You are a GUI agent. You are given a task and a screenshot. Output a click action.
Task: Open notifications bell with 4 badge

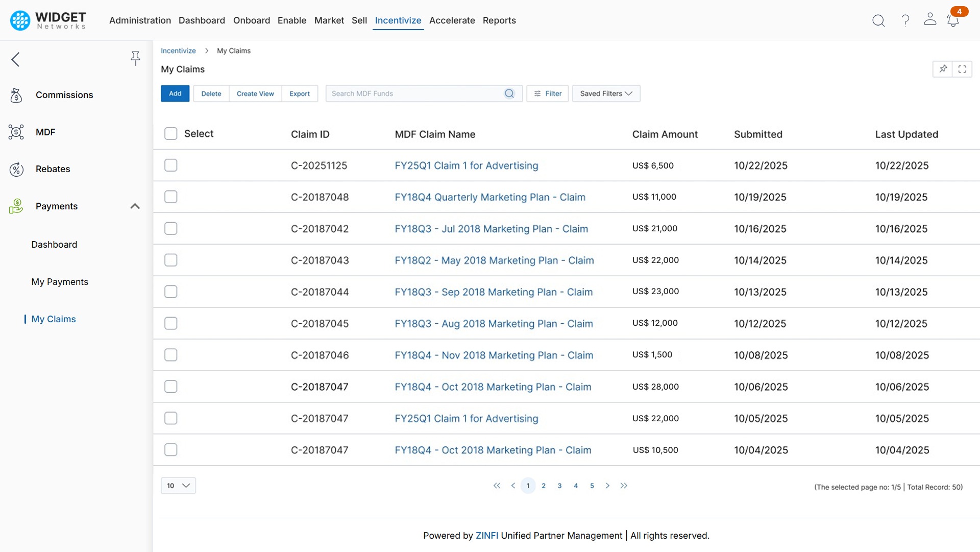(x=953, y=20)
